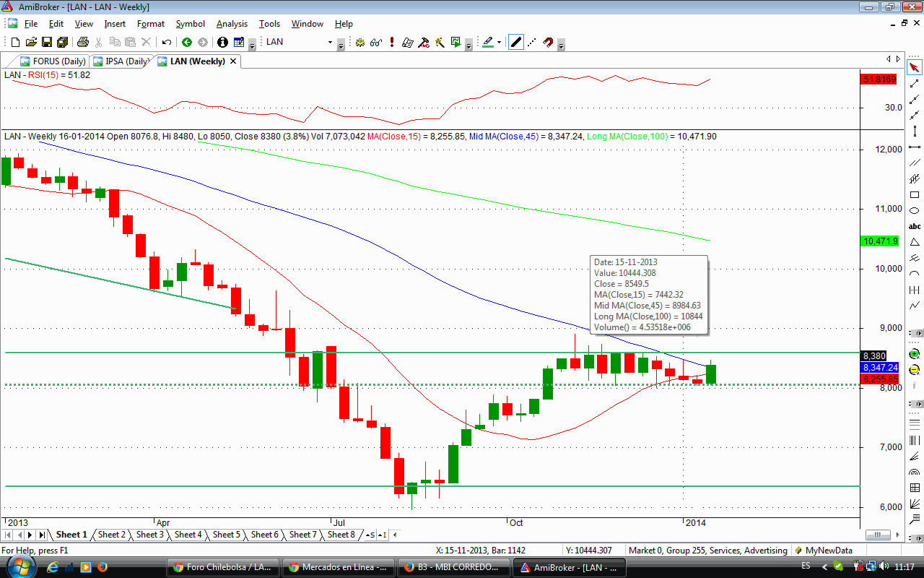Open the Tools menu
This screenshot has height=578, width=924.
point(270,24)
